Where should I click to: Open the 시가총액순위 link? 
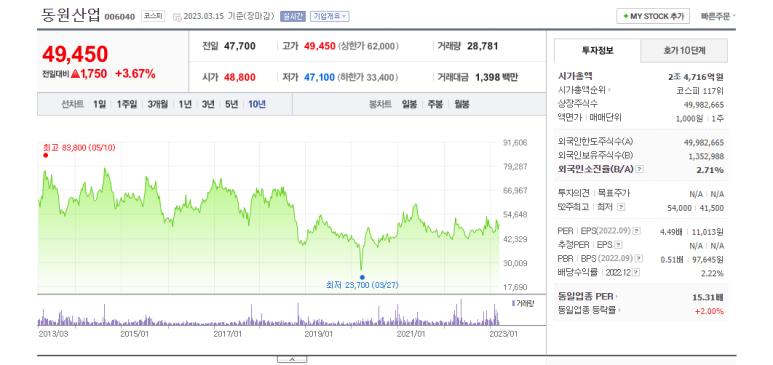click(584, 90)
